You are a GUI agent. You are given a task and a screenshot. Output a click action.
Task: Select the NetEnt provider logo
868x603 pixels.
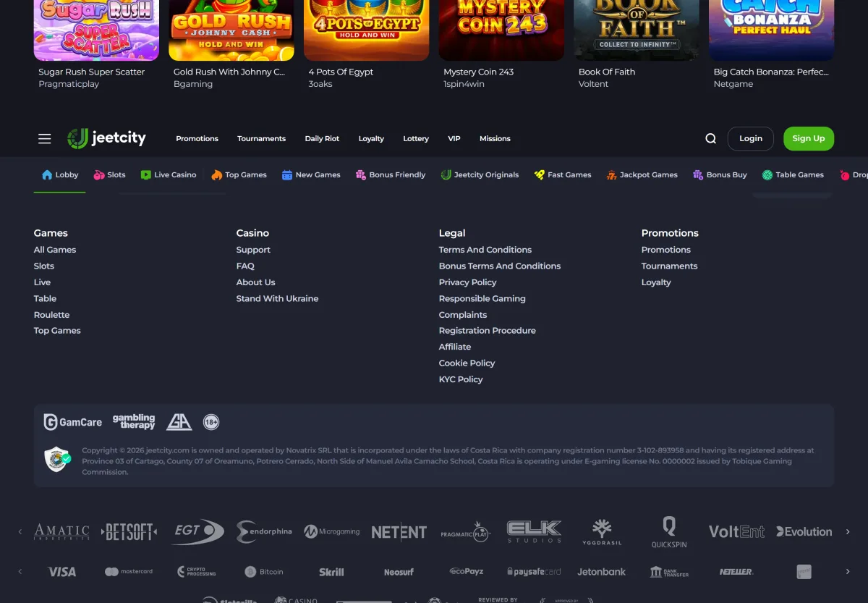pyautogui.click(x=399, y=532)
